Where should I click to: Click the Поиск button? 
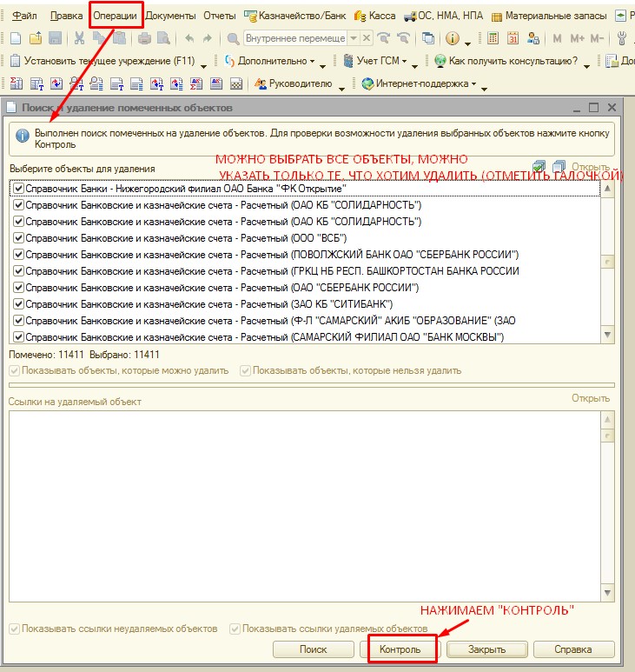pos(313,649)
